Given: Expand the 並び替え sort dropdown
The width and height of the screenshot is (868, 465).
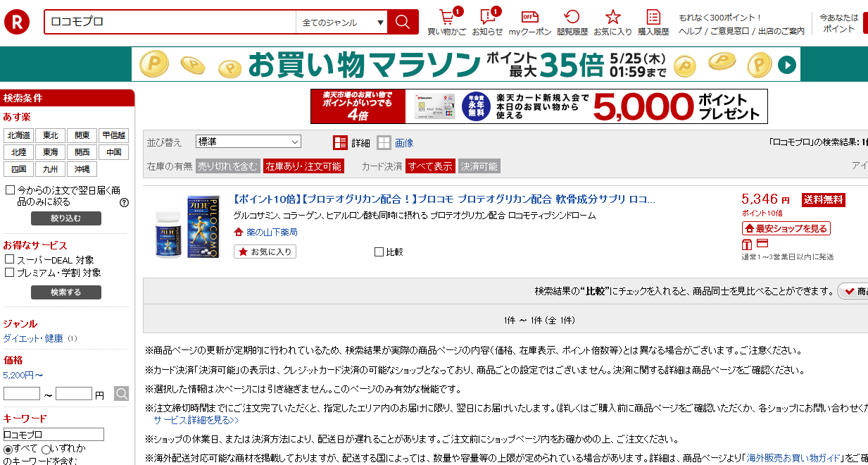Looking at the screenshot, I should pyautogui.click(x=248, y=142).
